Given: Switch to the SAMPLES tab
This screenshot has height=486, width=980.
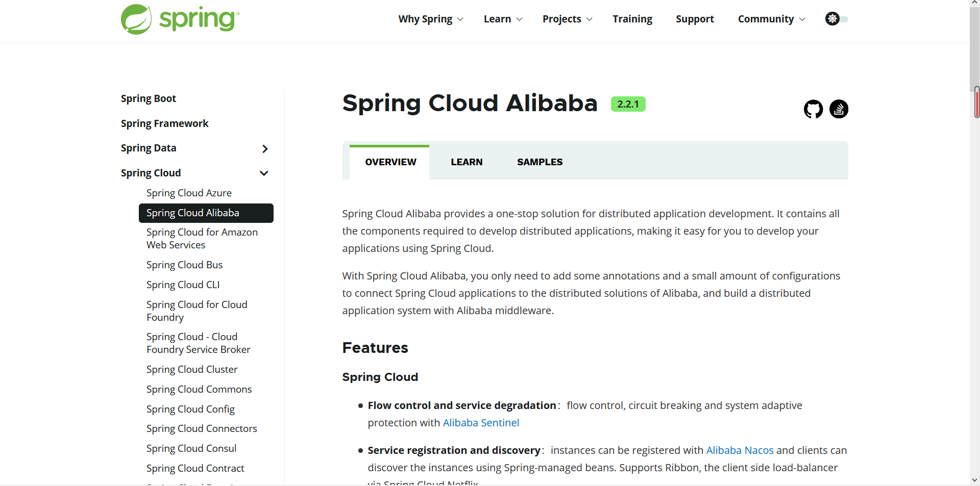Looking at the screenshot, I should tap(540, 162).
